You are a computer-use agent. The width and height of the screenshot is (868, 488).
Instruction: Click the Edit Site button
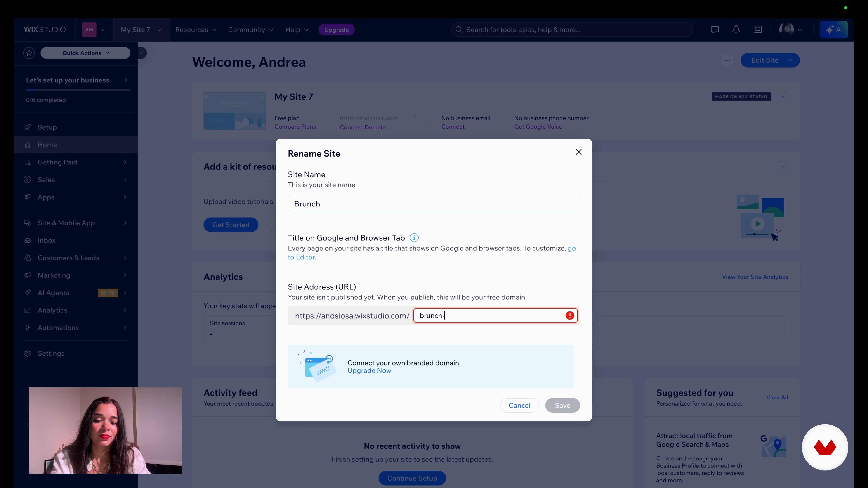pyautogui.click(x=764, y=60)
